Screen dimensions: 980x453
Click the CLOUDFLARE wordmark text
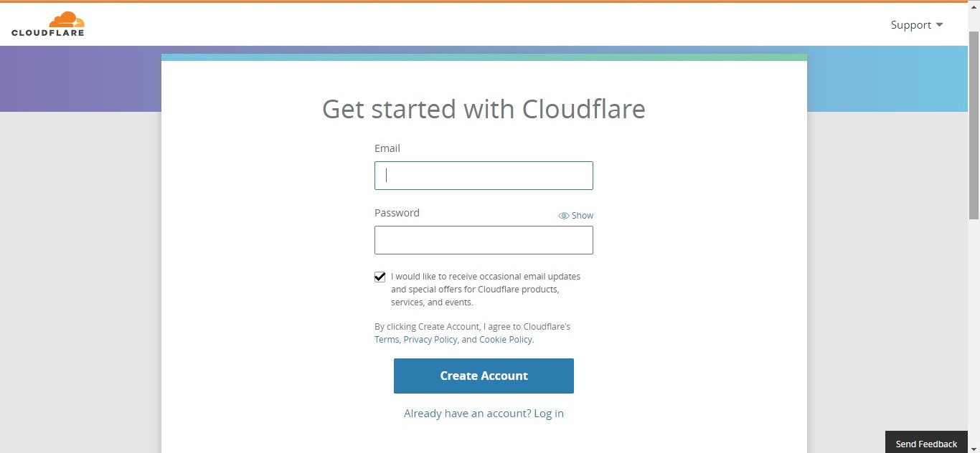[48, 33]
